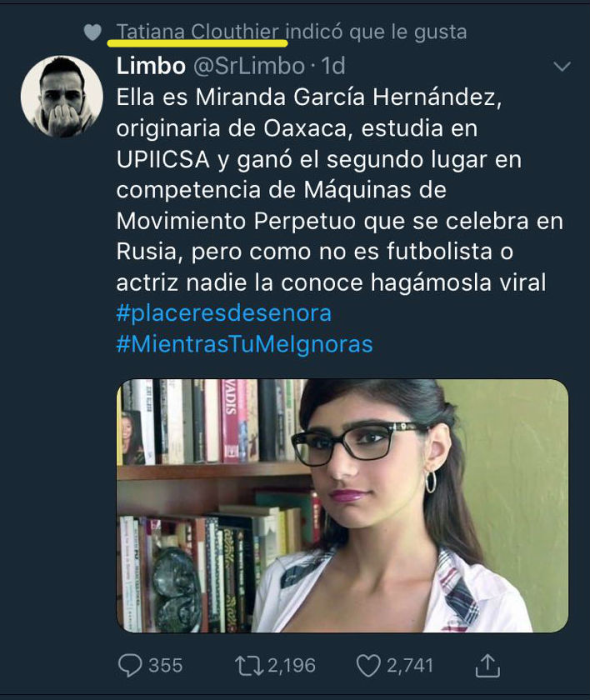
Task: Share the tweet using the upload icon
Action: pyautogui.click(x=487, y=666)
